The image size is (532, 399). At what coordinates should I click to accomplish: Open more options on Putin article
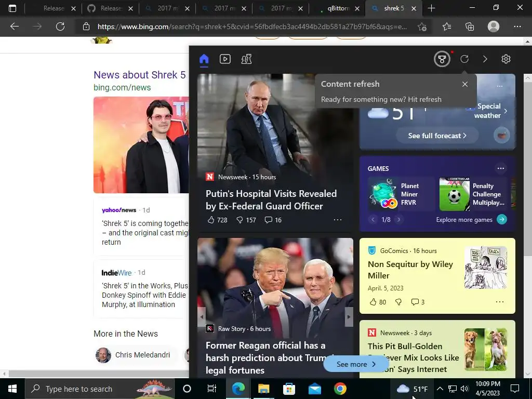pyautogui.click(x=337, y=220)
